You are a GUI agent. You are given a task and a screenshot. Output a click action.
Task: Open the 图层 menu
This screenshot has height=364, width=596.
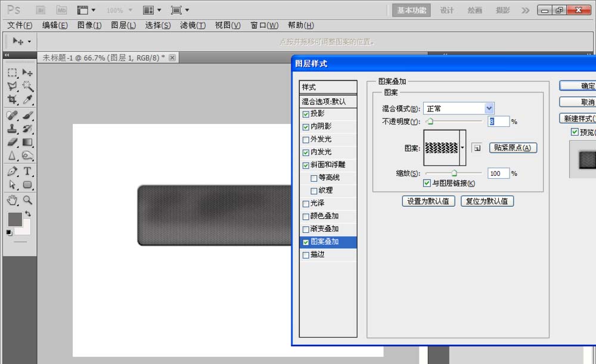[x=123, y=25]
